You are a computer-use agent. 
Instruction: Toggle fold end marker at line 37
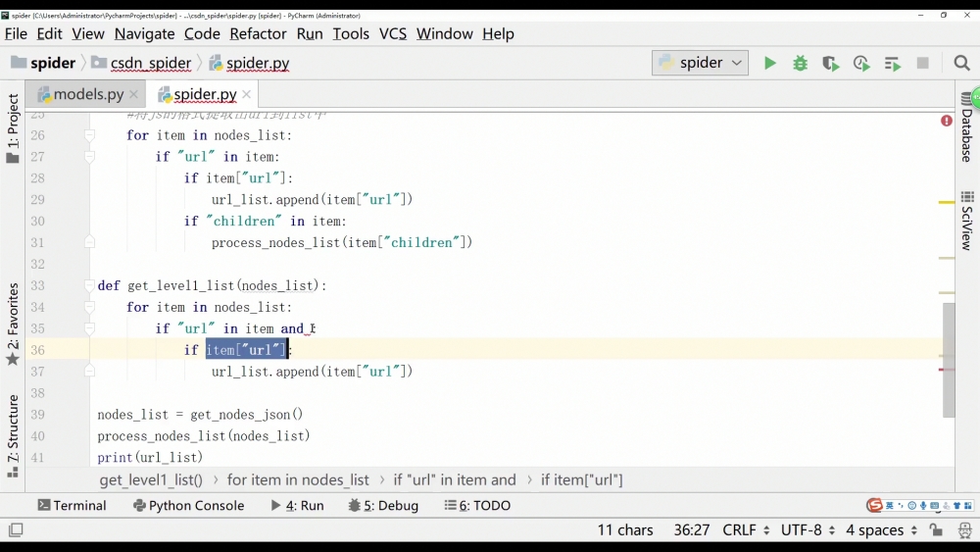click(x=89, y=372)
